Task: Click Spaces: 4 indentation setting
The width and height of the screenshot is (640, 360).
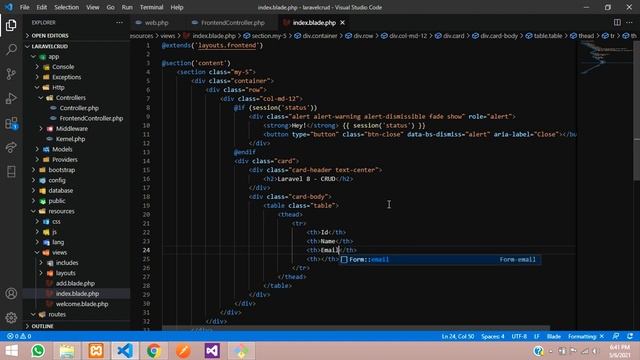Action: point(493,336)
